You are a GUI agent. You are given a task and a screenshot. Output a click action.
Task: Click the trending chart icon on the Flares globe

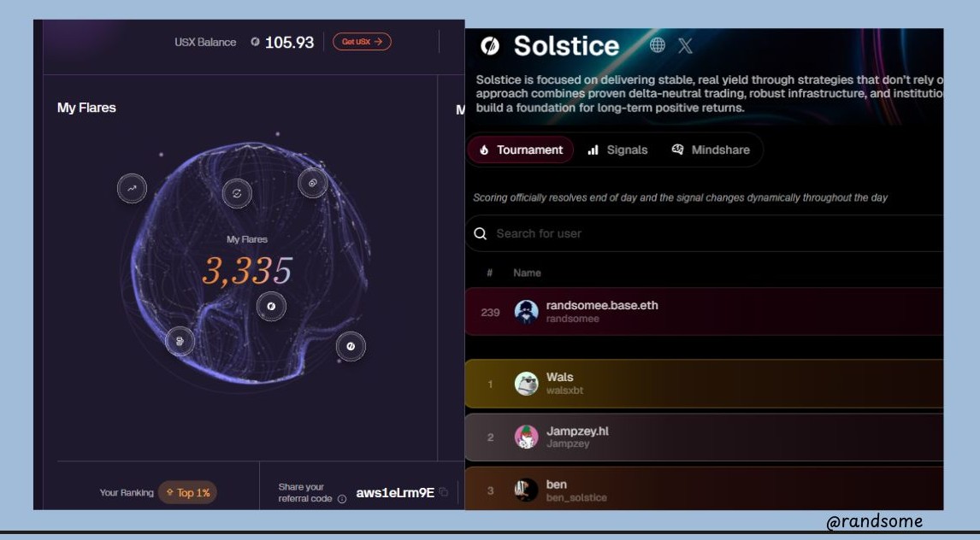[x=132, y=189]
